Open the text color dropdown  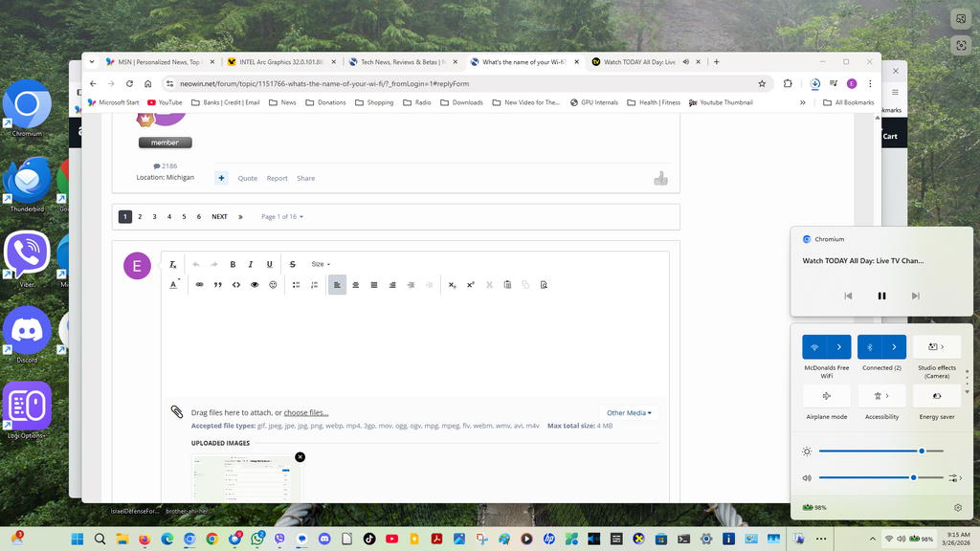pyautogui.click(x=174, y=285)
